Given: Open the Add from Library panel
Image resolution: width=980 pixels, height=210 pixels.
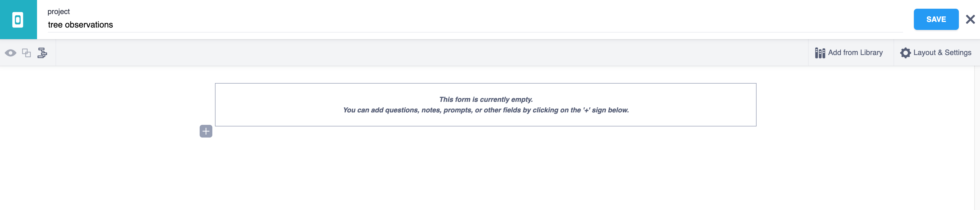Looking at the screenshot, I should (855, 53).
